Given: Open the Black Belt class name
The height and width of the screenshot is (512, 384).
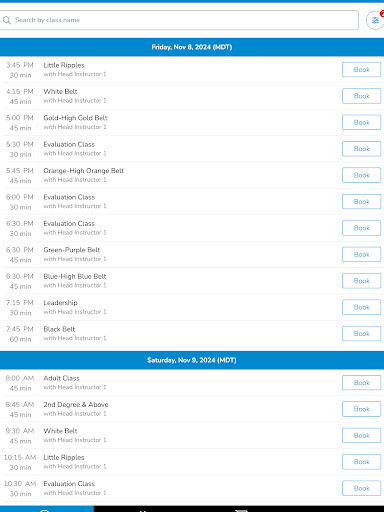Looking at the screenshot, I should click(x=59, y=329).
